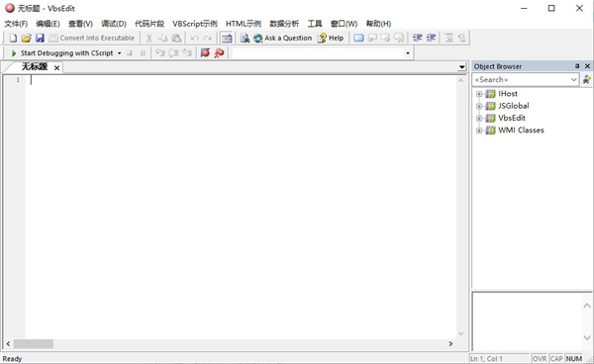The width and height of the screenshot is (594, 364).
Task: Expand the JSGlobal tree node
Action: 479,106
